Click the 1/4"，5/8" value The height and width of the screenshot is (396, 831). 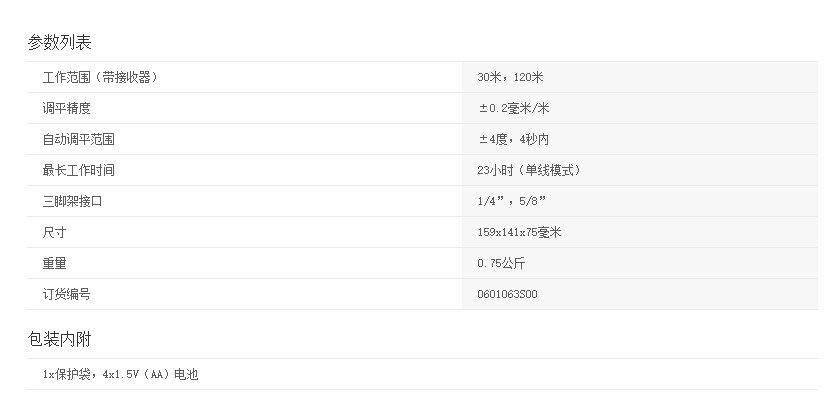click(x=511, y=201)
